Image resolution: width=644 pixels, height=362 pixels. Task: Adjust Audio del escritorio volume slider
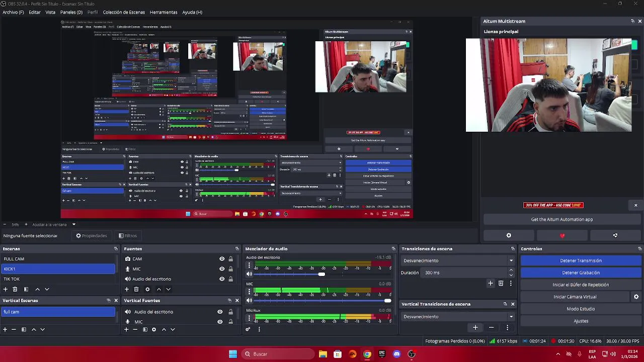click(x=322, y=274)
